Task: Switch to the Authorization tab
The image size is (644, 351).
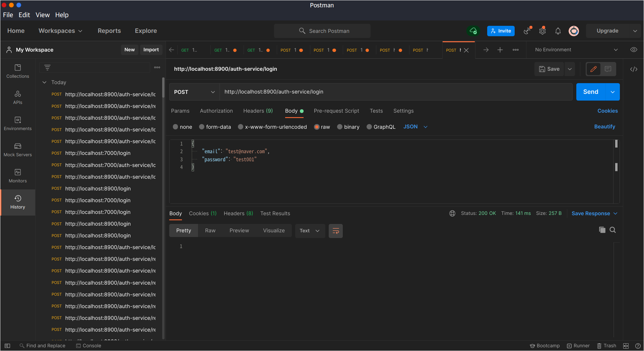Action: pos(216,111)
